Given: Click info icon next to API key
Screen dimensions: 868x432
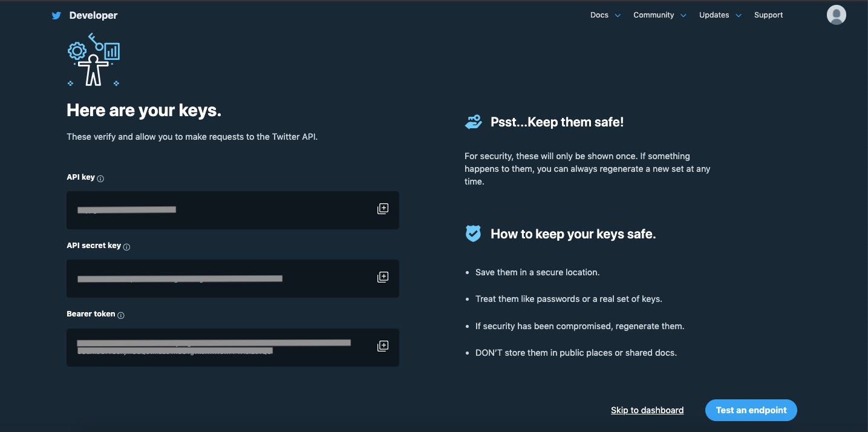Looking at the screenshot, I should pos(100,178).
